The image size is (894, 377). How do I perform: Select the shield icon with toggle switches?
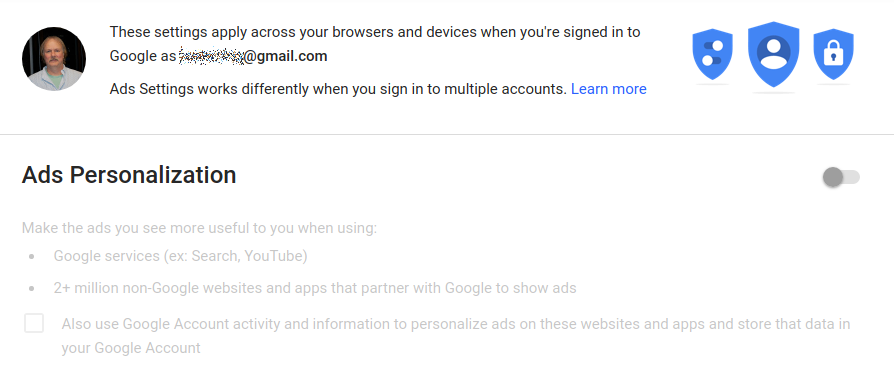point(712,54)
